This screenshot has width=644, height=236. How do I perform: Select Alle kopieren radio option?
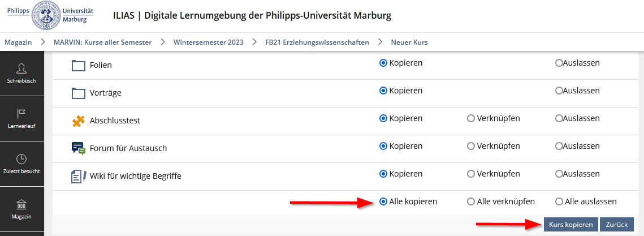[383, 201]
